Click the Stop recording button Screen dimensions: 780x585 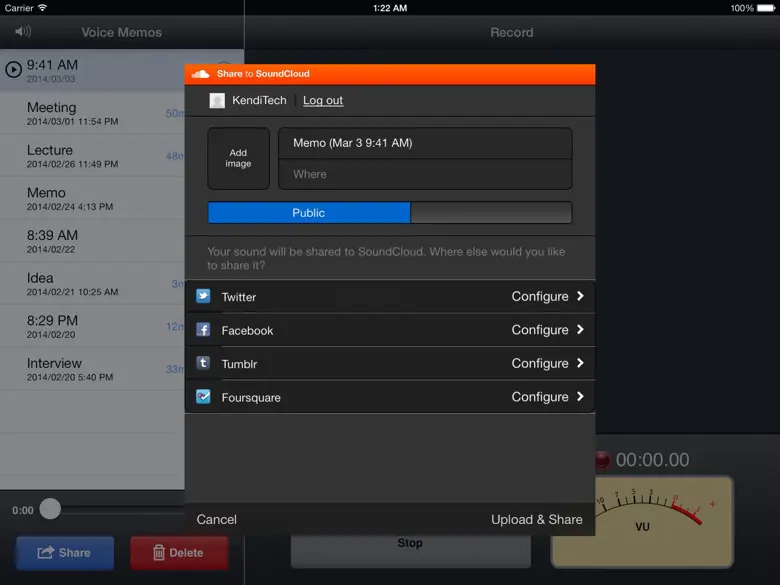[411, 551]
